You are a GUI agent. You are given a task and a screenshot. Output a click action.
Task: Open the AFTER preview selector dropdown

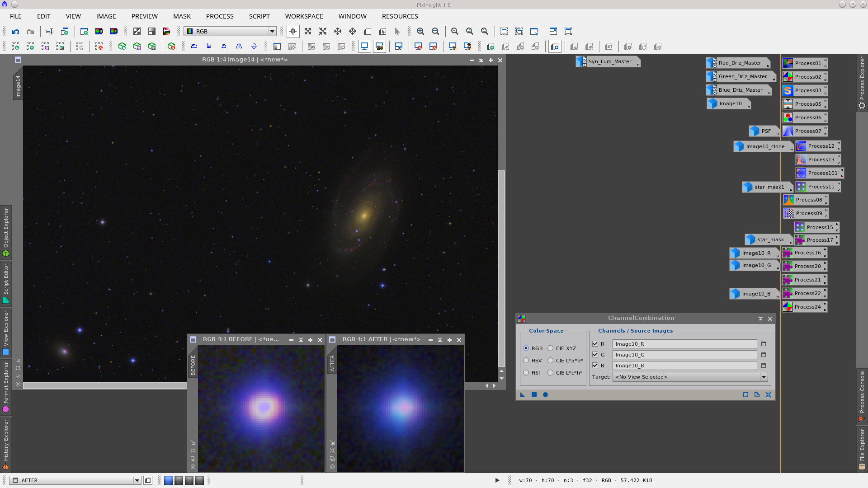pyautogui.click(x=137, y=480)
